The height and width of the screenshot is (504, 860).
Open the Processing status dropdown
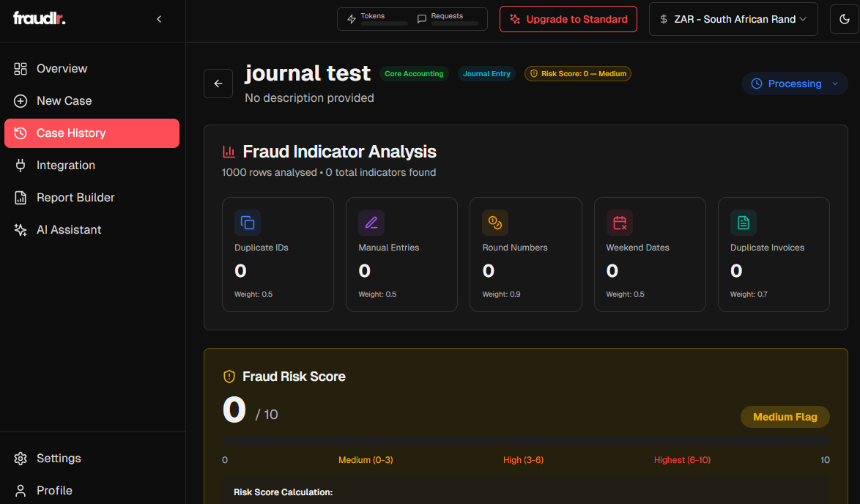[795, 84]
